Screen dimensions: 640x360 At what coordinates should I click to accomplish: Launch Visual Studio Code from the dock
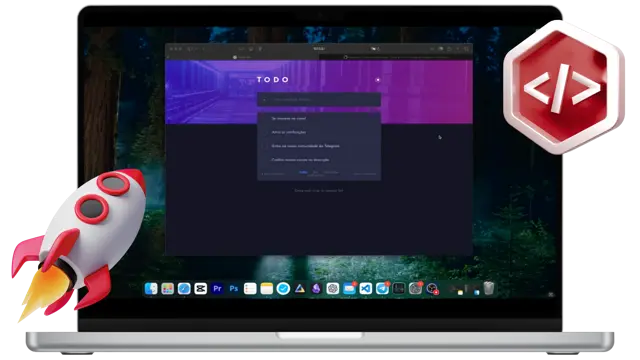(x=366, y=289)
